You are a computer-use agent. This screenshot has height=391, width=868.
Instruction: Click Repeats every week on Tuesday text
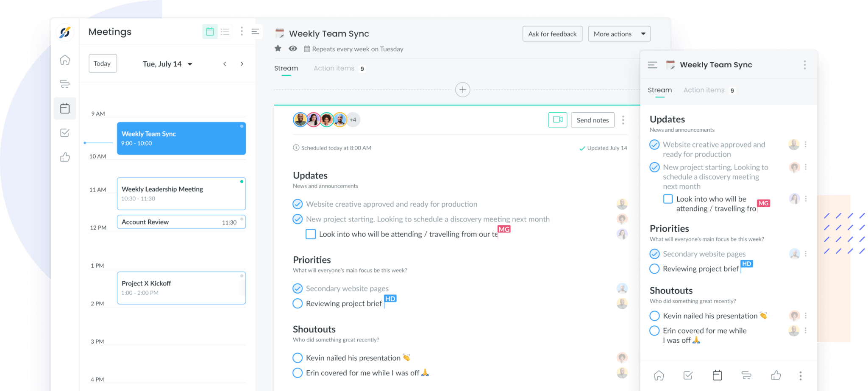click(358, 49)
